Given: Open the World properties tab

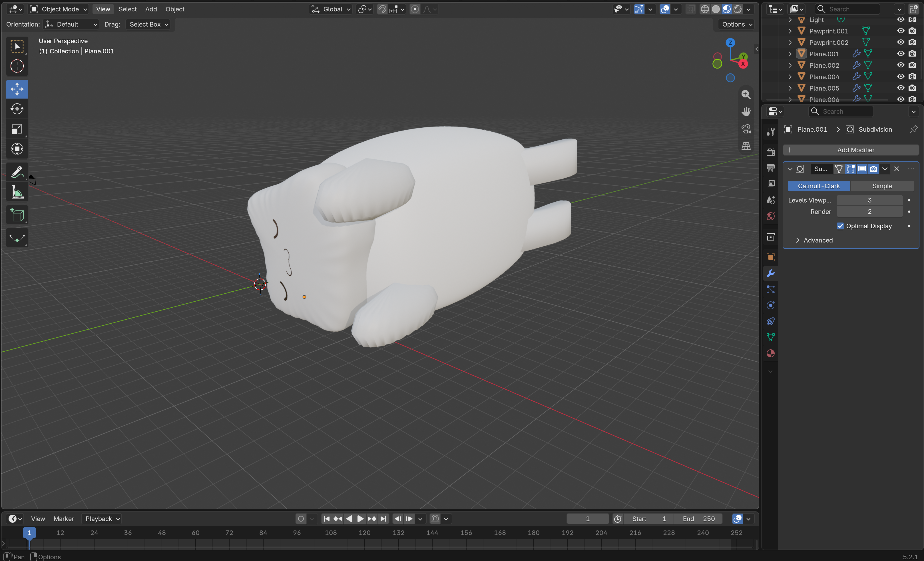Looking at the screenshot, I should point(771,216).
